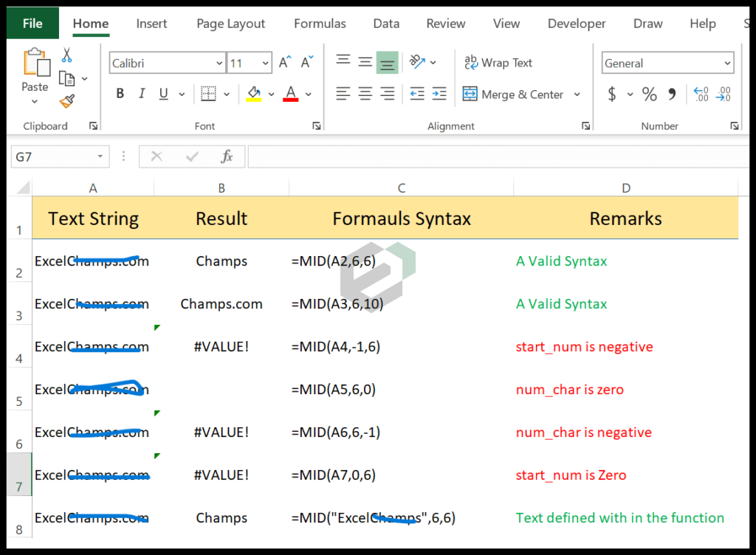Image resolution: width=756 pixels, height=555 pixels.
Task: Expand the Paste options arrow
Action: (34, 102)
